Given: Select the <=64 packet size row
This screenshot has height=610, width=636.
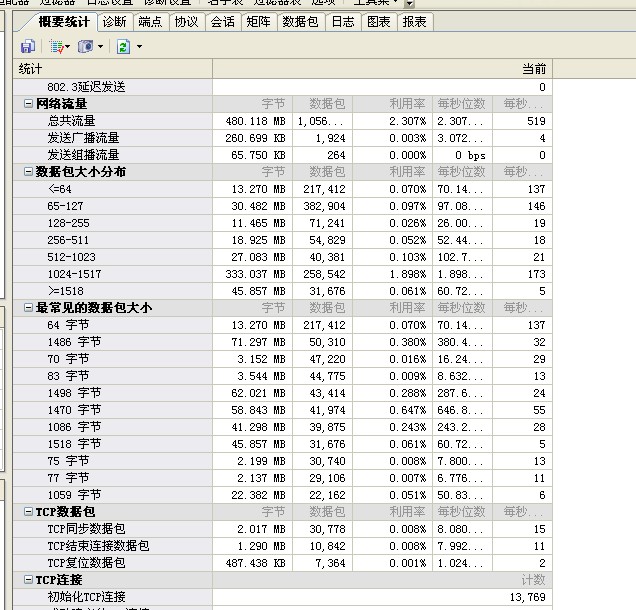Looking at the screenshot, I should click(282, 189).
